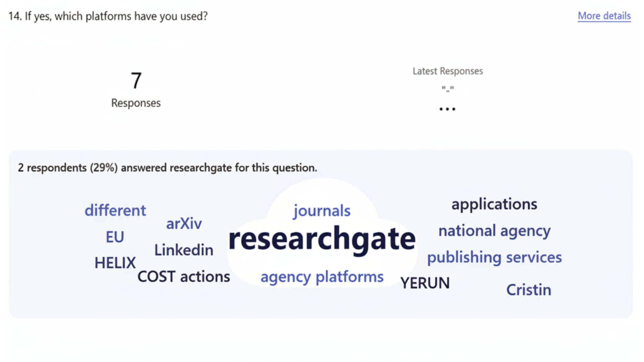Select the journals word
This screenshot has width=644, height=362.
coord(322,211)
